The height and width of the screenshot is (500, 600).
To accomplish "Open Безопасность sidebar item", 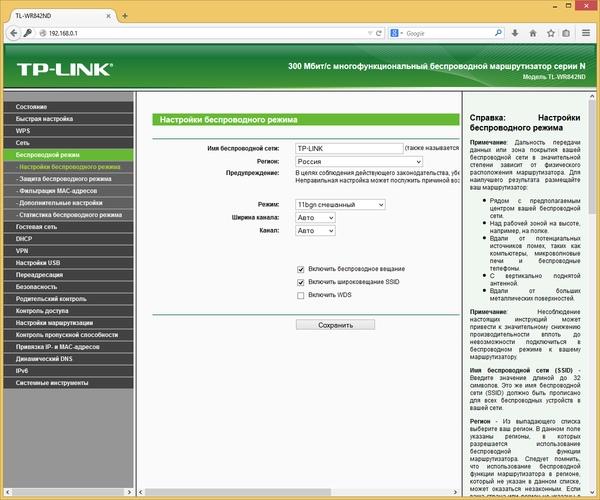I will pos(69,287).
